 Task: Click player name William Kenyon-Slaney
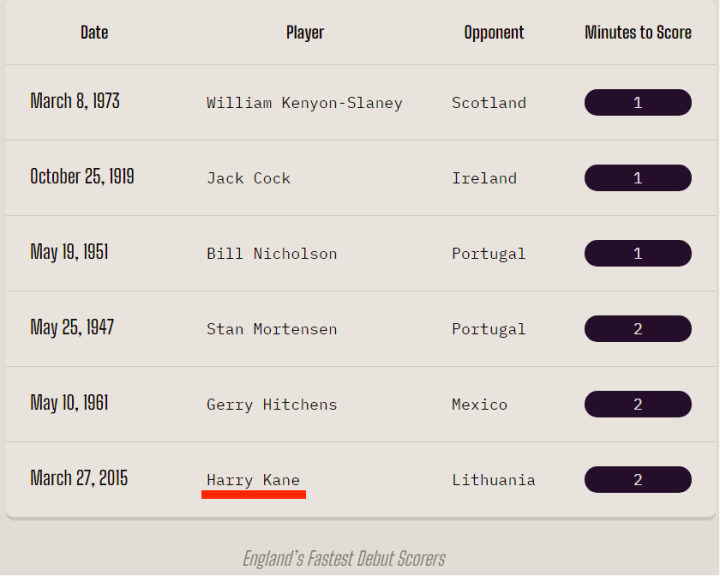tap(304, 103)
